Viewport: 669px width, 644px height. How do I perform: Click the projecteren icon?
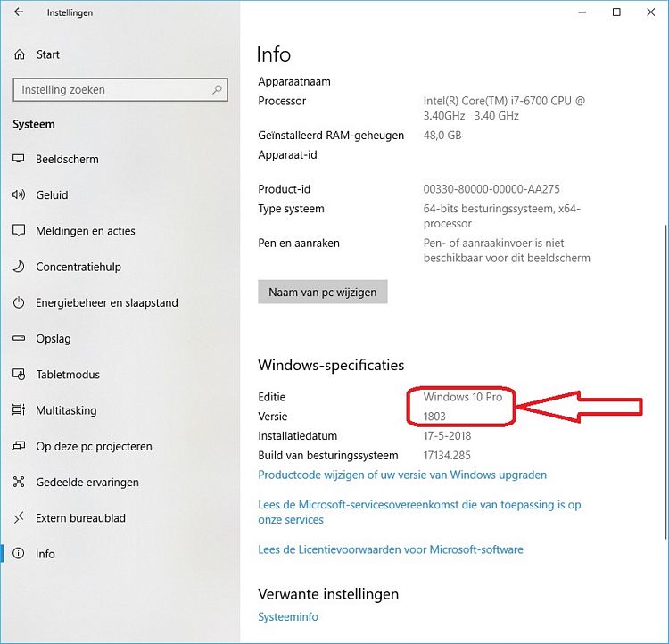coord(19,446)
